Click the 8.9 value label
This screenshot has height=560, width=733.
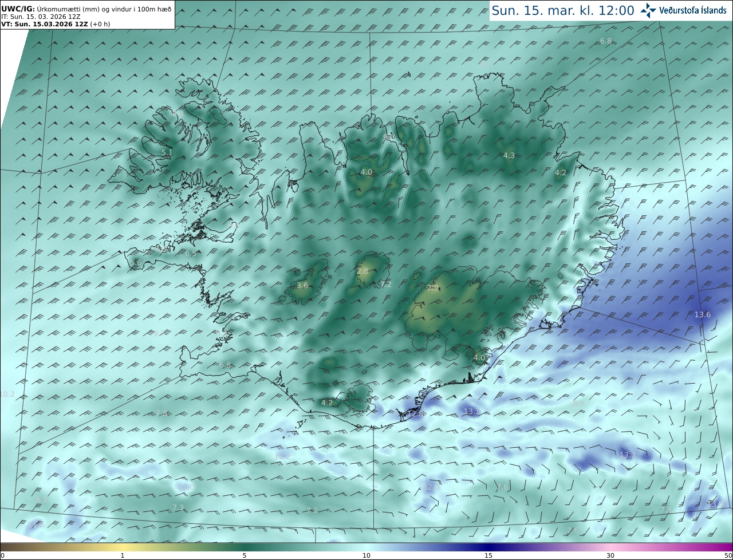point(578,403)
